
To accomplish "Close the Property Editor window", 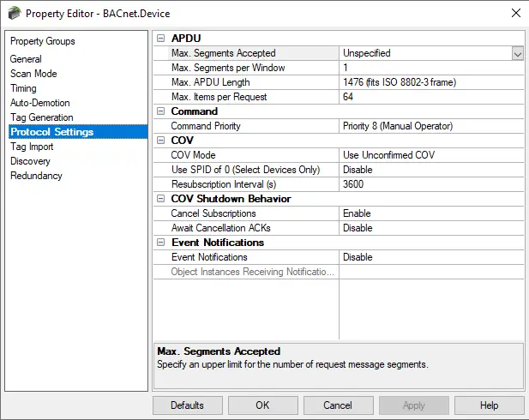I will (516, 13).
